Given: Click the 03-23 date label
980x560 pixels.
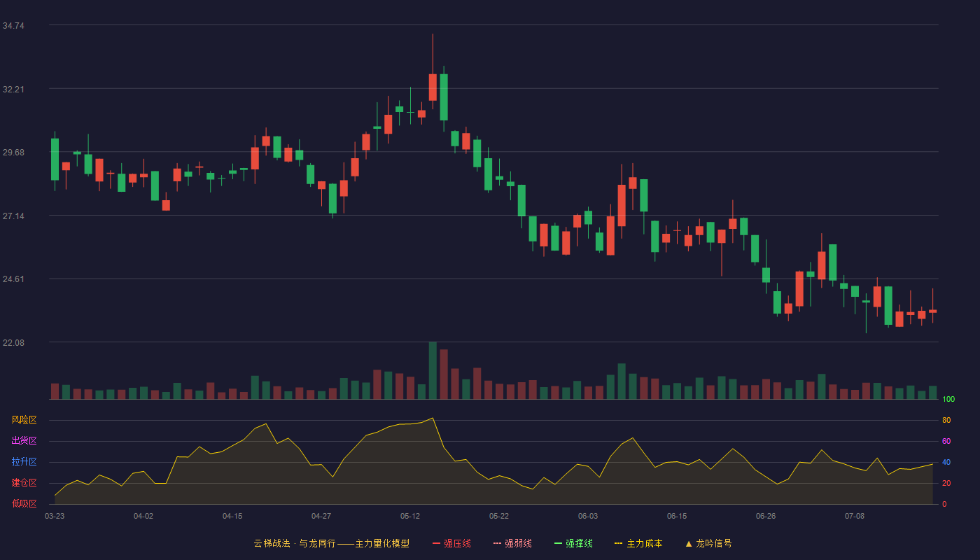Looking at the screenshot, I should point(55,516).
